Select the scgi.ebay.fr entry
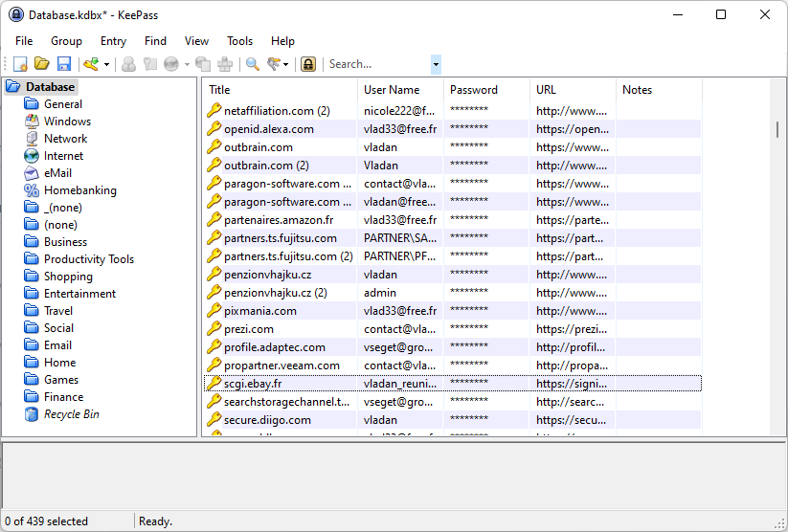Screen dimensions: 788x532 [x=452, y=384]
